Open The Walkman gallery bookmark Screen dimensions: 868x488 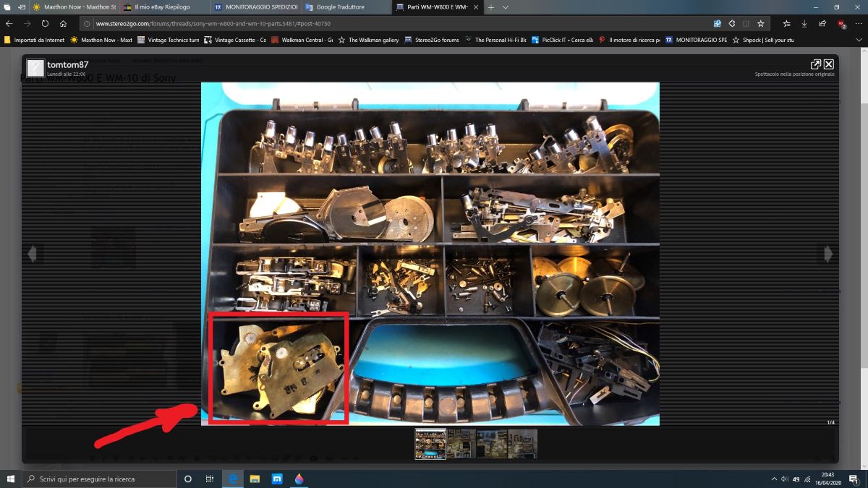(369, 40)
